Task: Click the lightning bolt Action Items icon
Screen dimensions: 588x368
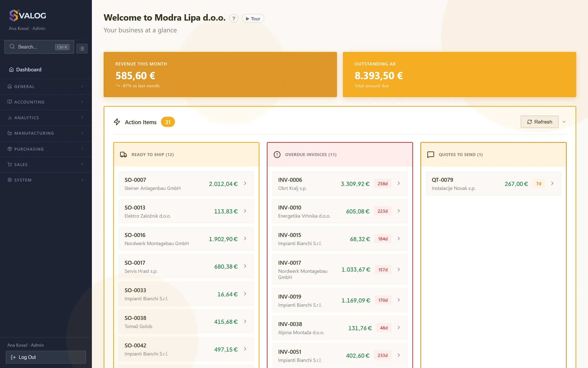Action: (117, 122)
